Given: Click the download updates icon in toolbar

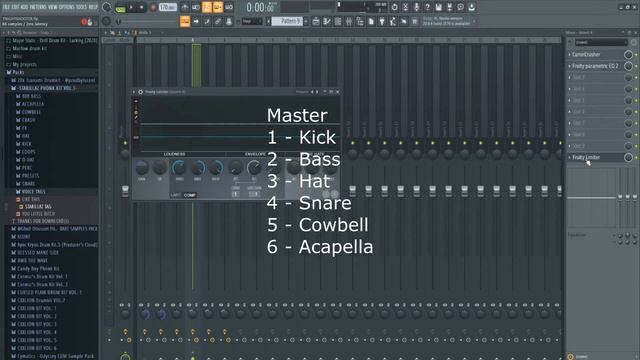Looking at the screenshot, I should coord(471,7).
